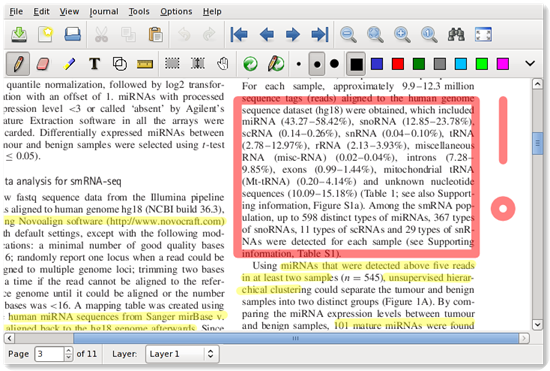
Task: Pick the magenta color swatch
Action: [x=503, y=64]
